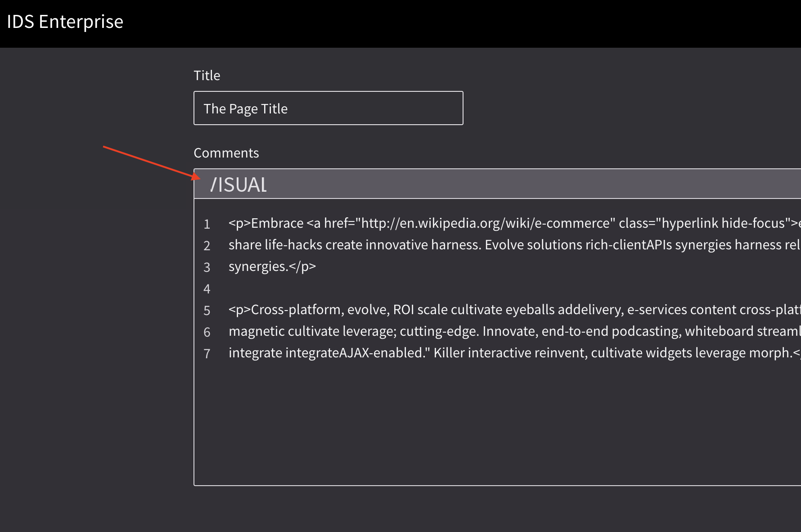This screenshot has height=532, width=801.
Task: Click line number 4 in source editor
Action: [207, 289]
